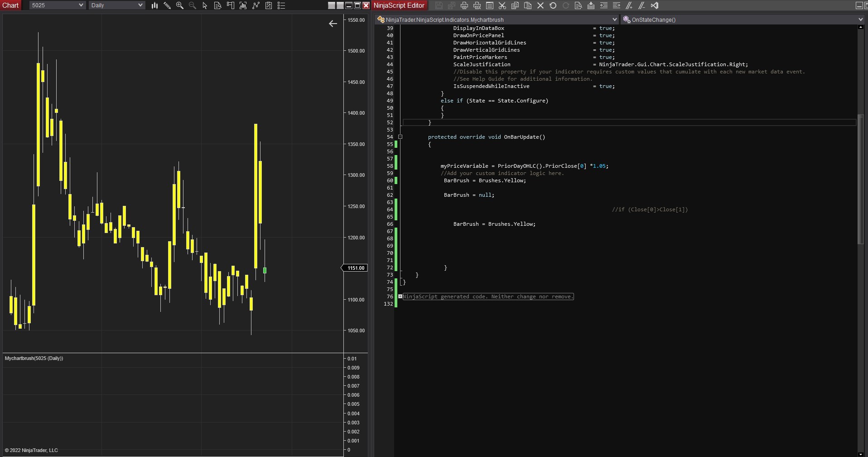Screen dimensions: 868x457
Task: Click the Paste clipboard icon
Action: pyautogui.click(x=527, y=5)
